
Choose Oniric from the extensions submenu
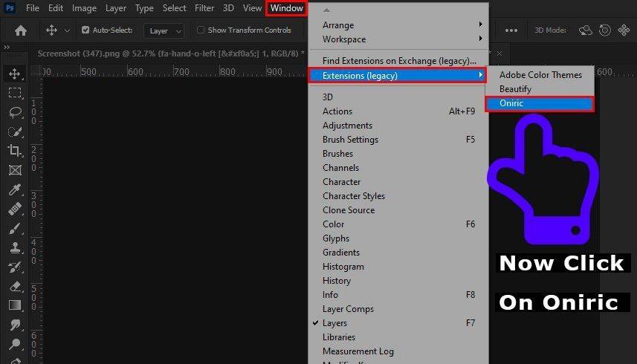coord(540,103)
